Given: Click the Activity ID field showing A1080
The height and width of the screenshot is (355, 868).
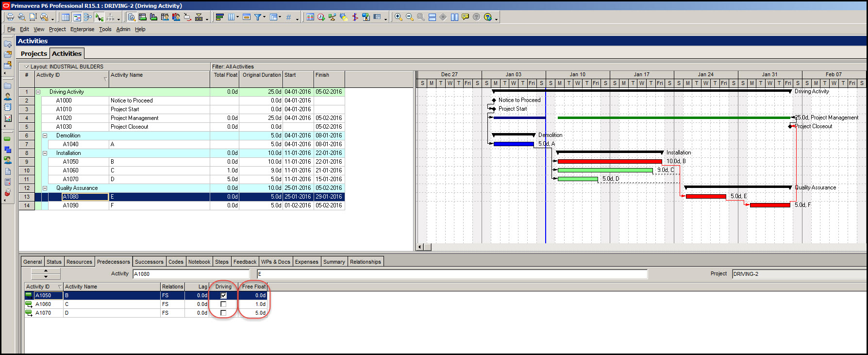Looking at the screenshot, I should coord(190,274).
